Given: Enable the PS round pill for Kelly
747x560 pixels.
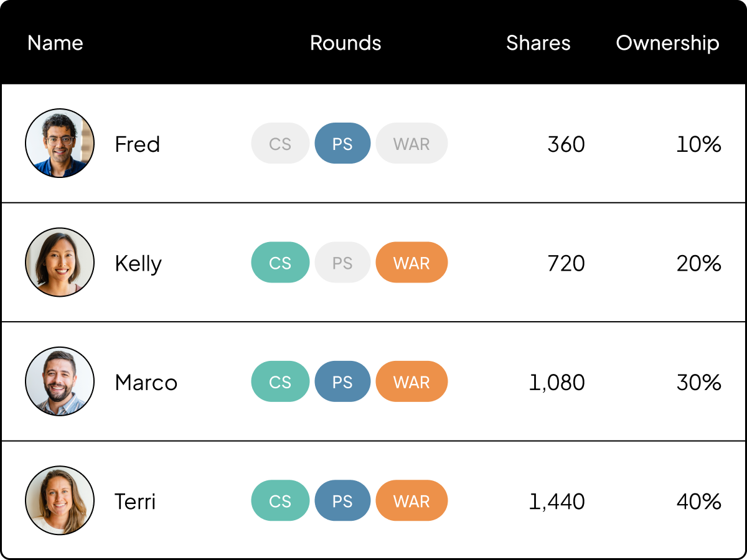Looking at the screenshot, I should pos(342,263).
